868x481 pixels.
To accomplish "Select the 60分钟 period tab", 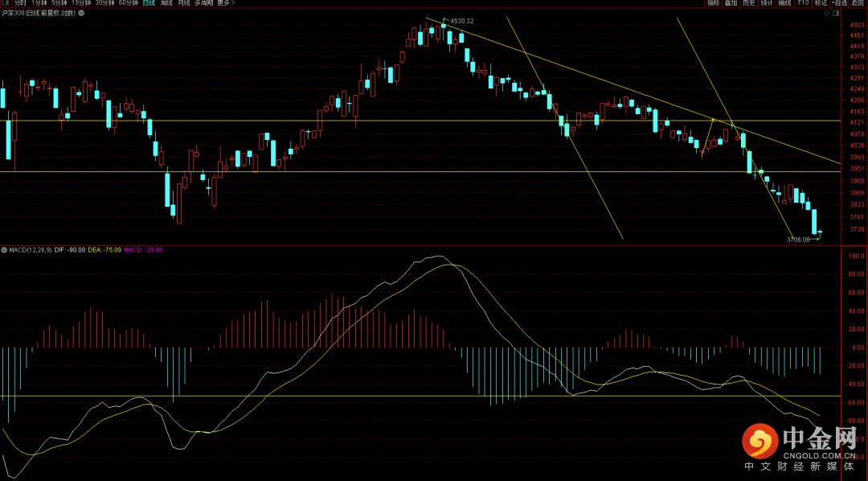I will 129,2.
